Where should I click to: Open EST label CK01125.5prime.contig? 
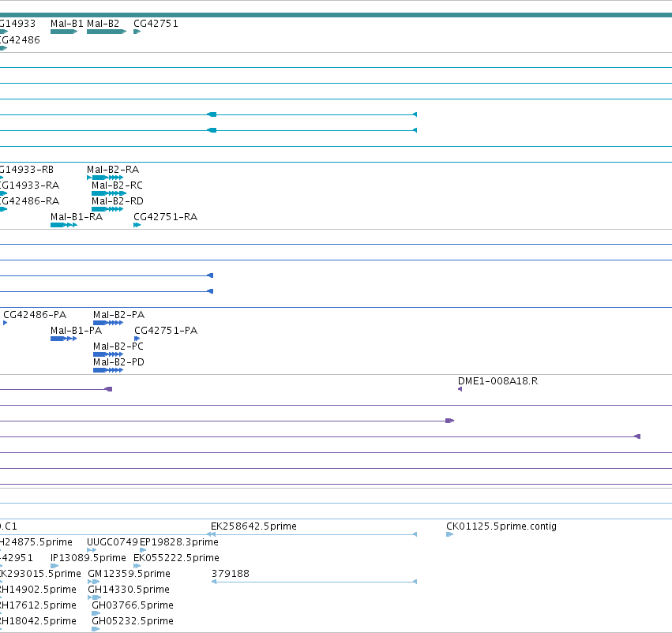click(501, 526)
